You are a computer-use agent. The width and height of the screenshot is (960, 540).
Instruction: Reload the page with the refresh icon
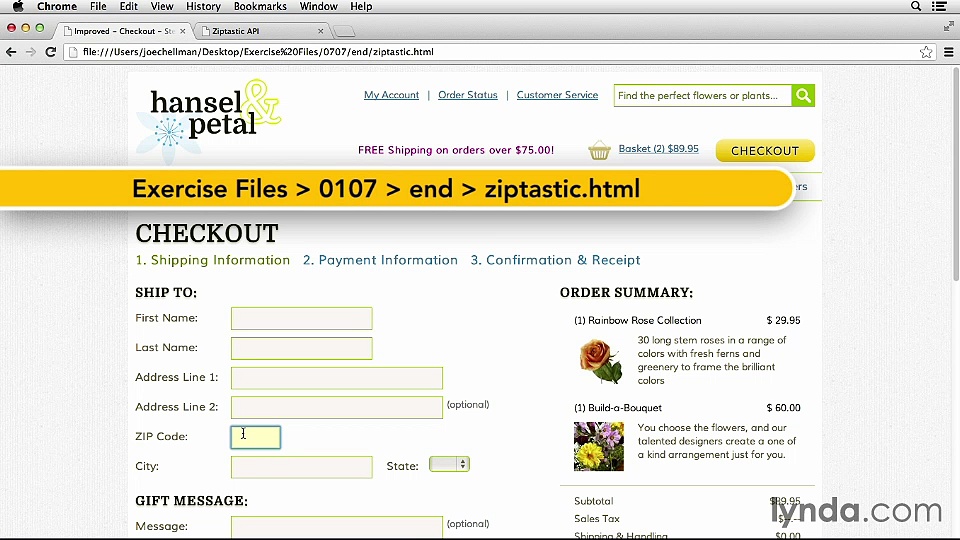tap(51, 52)
